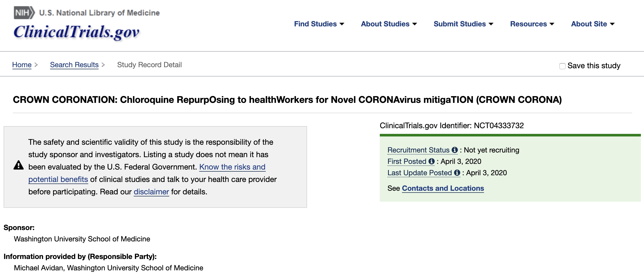The height and width of the screenshot is (275, 644).
Task: Check the Save this study checkbox
Action: click(x=562, y=66)
